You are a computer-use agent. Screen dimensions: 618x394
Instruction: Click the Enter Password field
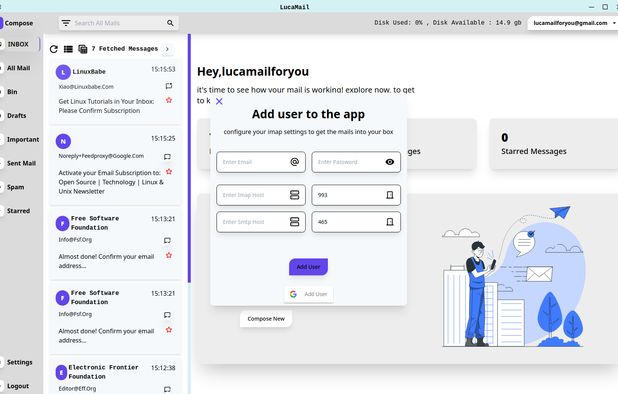pos(356,162)
